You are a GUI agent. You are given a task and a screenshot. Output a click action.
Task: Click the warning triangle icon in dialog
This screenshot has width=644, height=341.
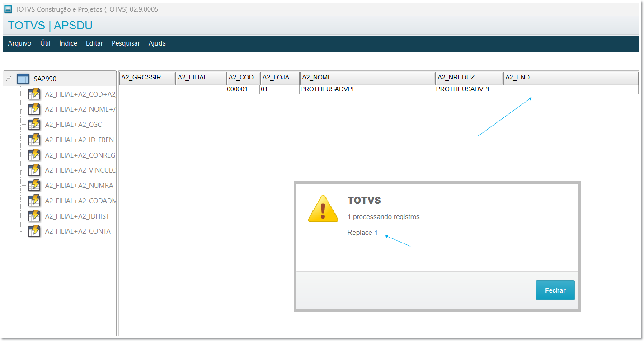[x=323, y=209]
